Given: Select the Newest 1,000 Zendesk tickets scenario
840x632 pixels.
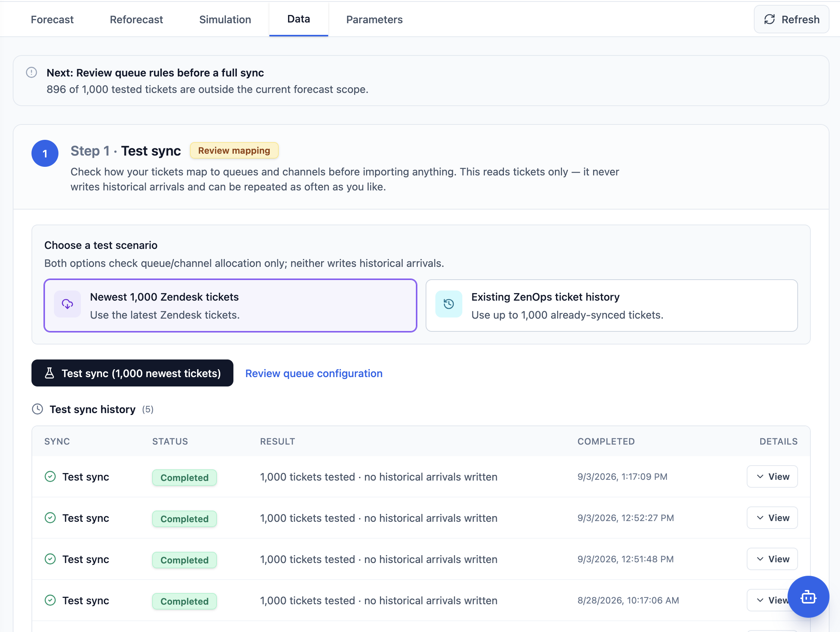Looking at the screenshot, I should 230,306.
